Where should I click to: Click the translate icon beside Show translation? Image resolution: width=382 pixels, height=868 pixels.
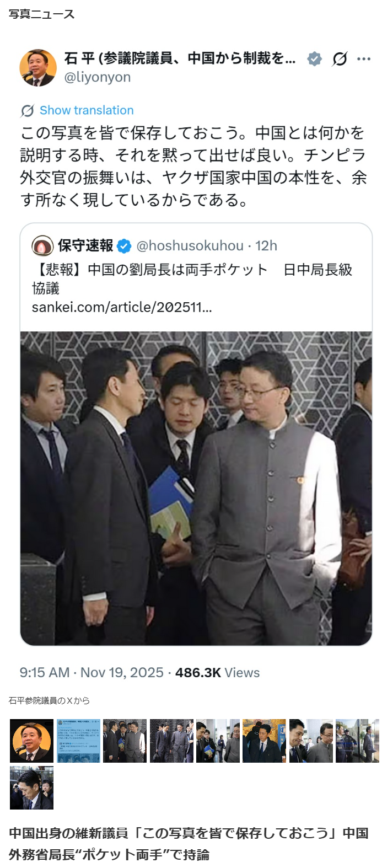pyautogui.click(x=27, y=111)
